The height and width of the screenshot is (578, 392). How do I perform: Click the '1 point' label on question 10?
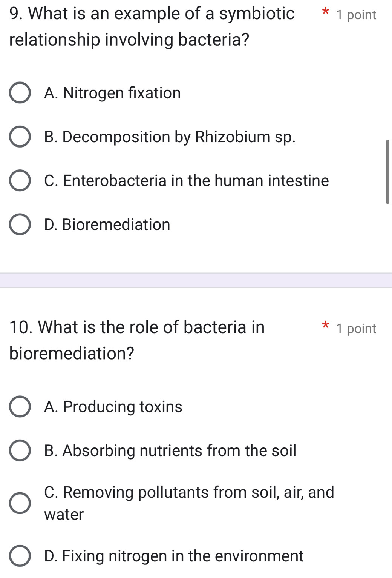point(356,329)
